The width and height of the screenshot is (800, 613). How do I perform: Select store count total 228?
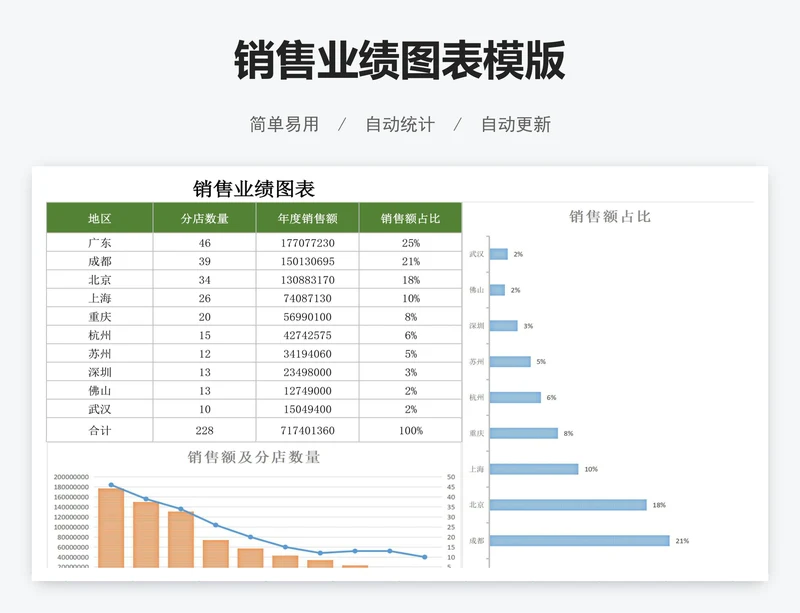click(204, 430)
